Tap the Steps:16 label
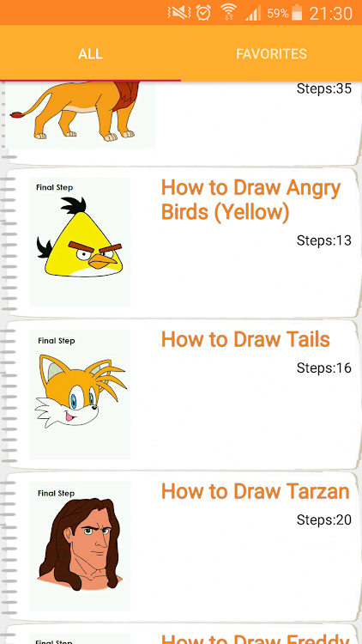The image size is (362, 644). 324,368
